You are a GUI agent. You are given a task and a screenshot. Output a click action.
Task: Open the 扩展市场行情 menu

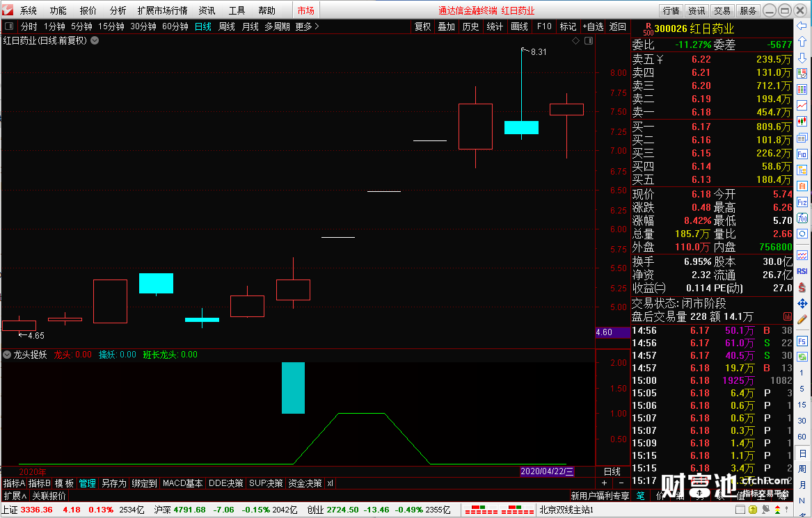[162, 10]
